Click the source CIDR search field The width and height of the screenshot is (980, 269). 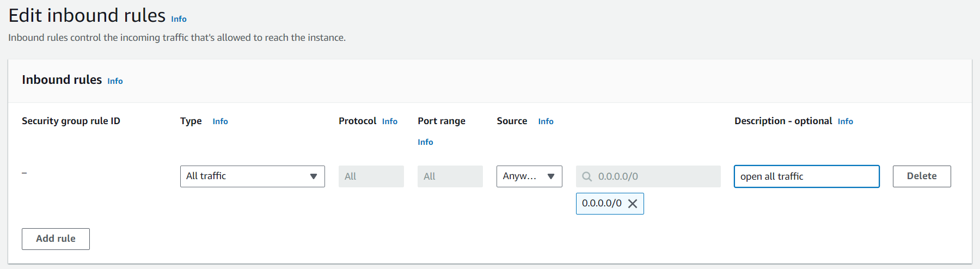653,176
